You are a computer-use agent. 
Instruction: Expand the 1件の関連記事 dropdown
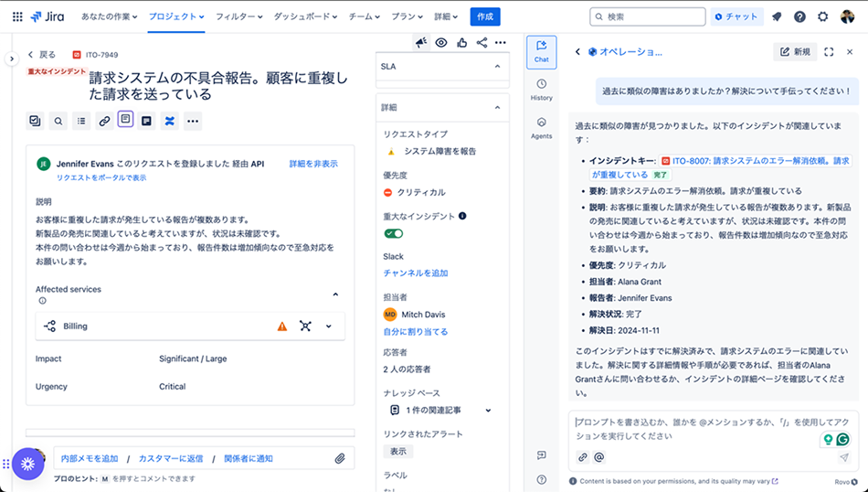(488, 411)
